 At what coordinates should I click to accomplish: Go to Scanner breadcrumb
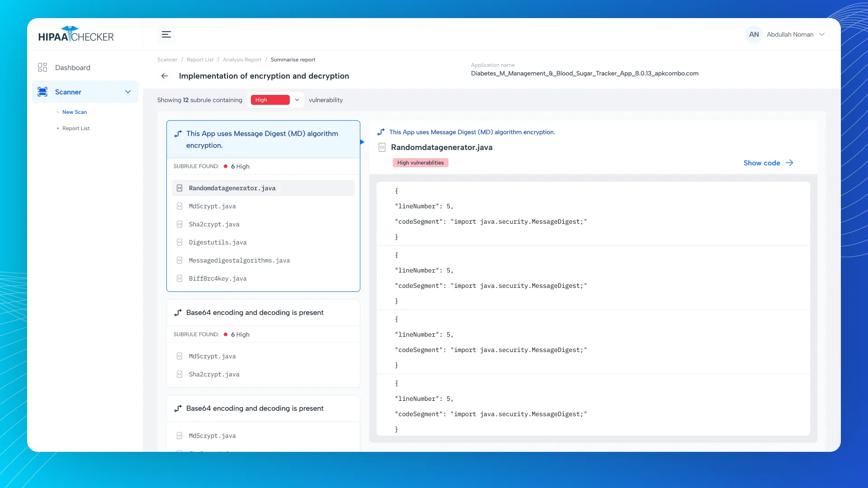click(x=167, y=60)
